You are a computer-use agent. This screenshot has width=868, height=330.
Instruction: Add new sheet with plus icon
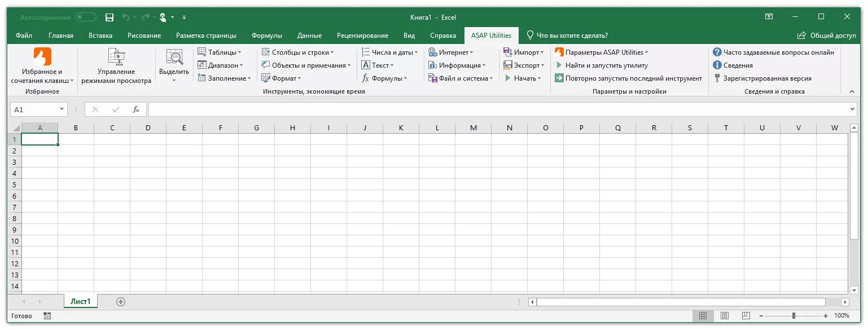point(120,302)
